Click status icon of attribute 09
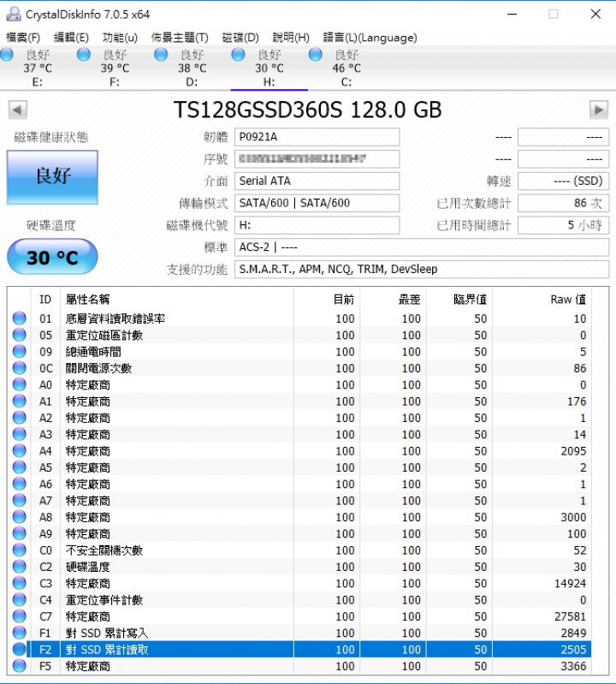This screenshot has width=616, height=684. [19, 352]
